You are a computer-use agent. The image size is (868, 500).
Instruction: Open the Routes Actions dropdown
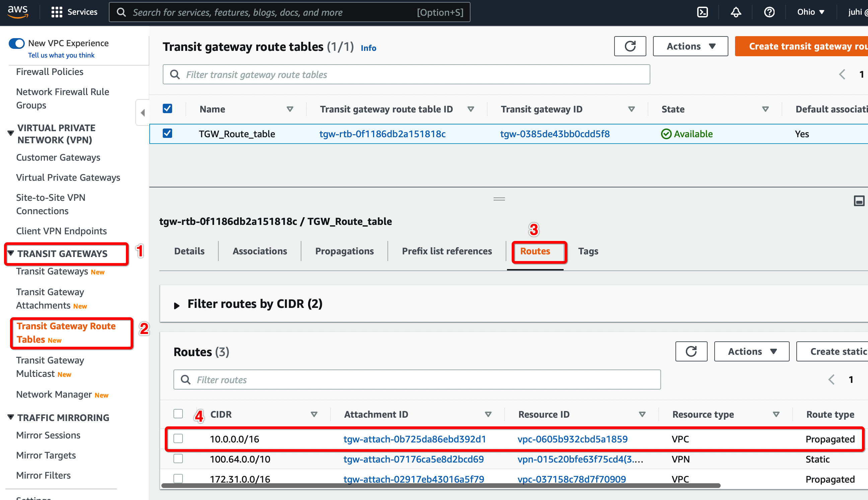tap(751, 351)
